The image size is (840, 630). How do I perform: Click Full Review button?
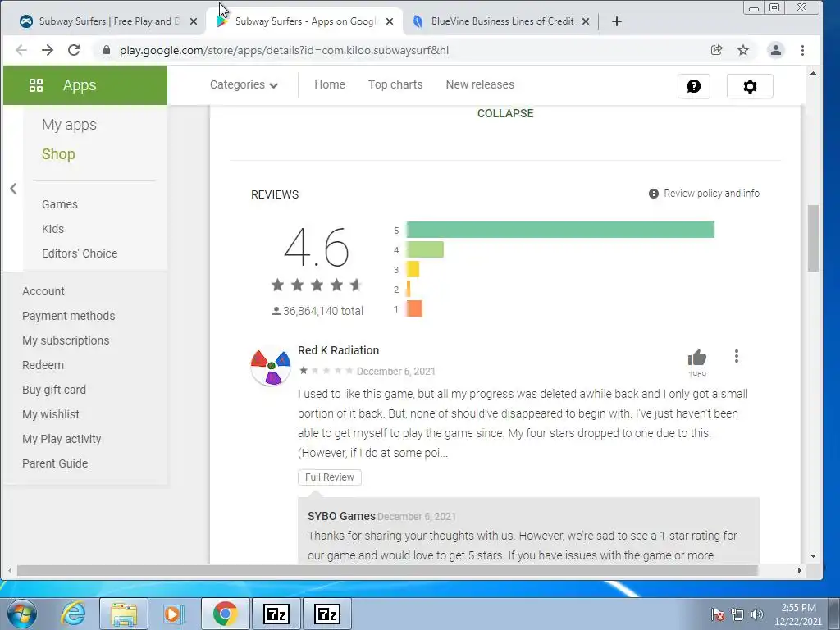[330, 477]
